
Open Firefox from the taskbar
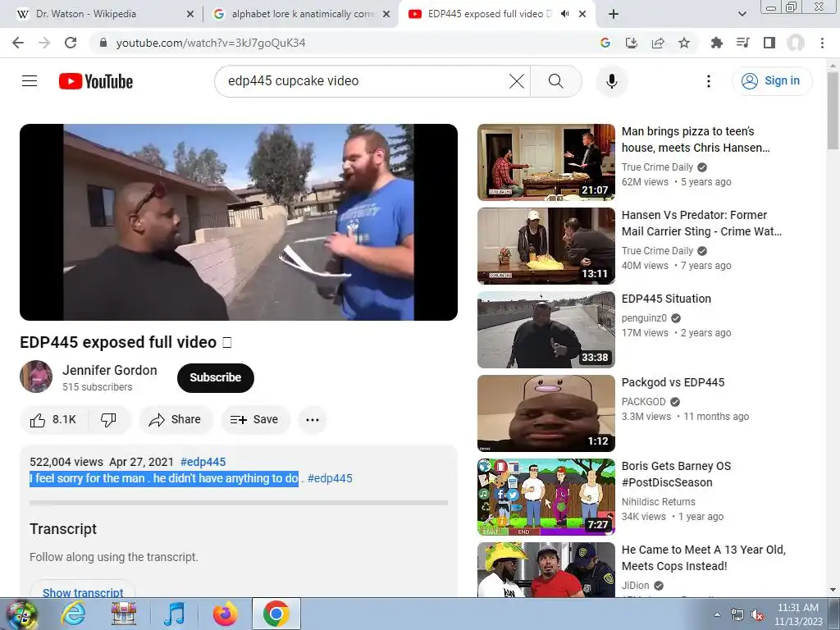tap(225, 614)
